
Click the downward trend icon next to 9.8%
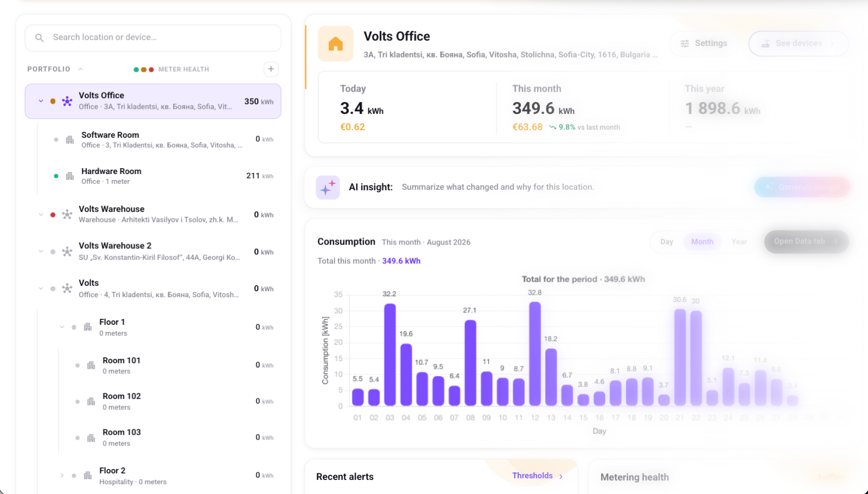(552, 127)
